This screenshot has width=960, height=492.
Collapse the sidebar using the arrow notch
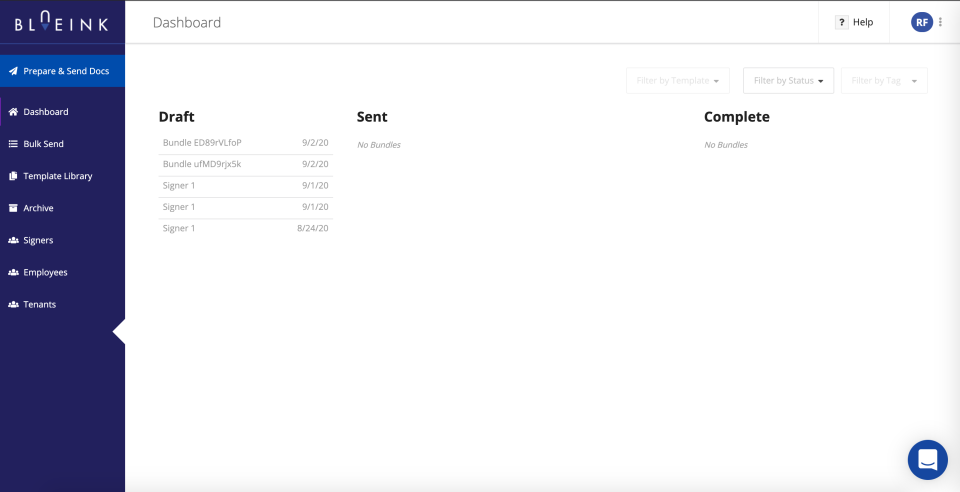tap(119, 331)
